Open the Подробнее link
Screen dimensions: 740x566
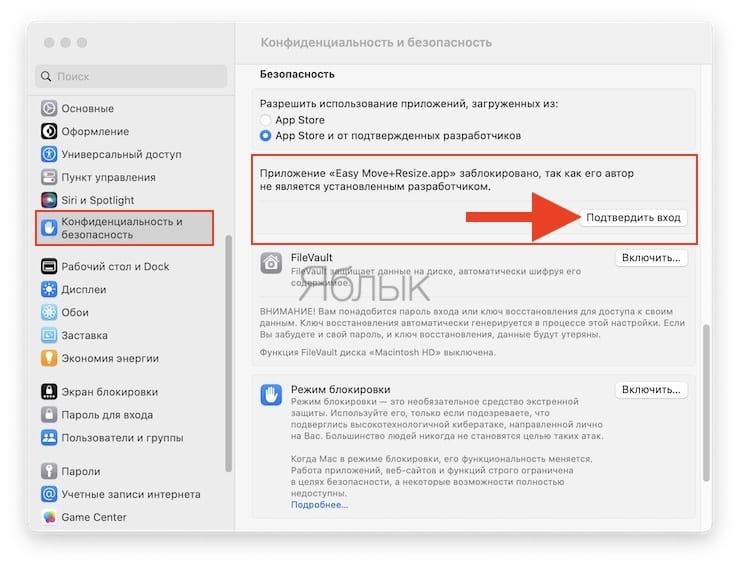coord(319,505)
